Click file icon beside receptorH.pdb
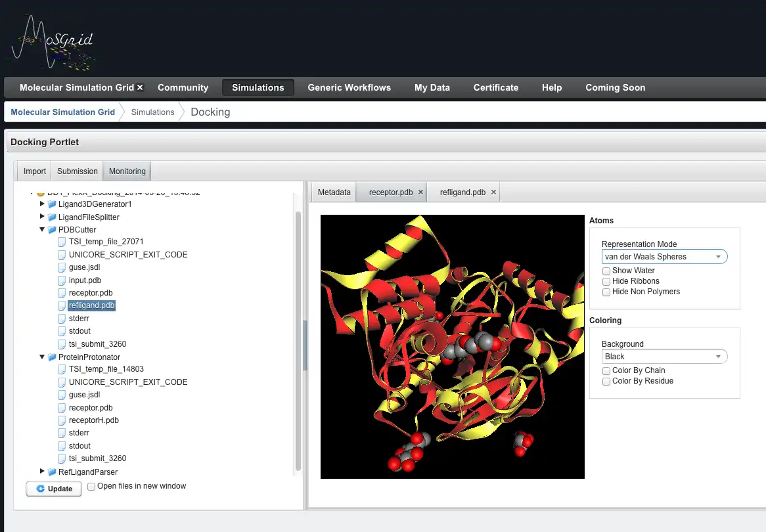This screenshot has height=532, width=766. (62, 420)
